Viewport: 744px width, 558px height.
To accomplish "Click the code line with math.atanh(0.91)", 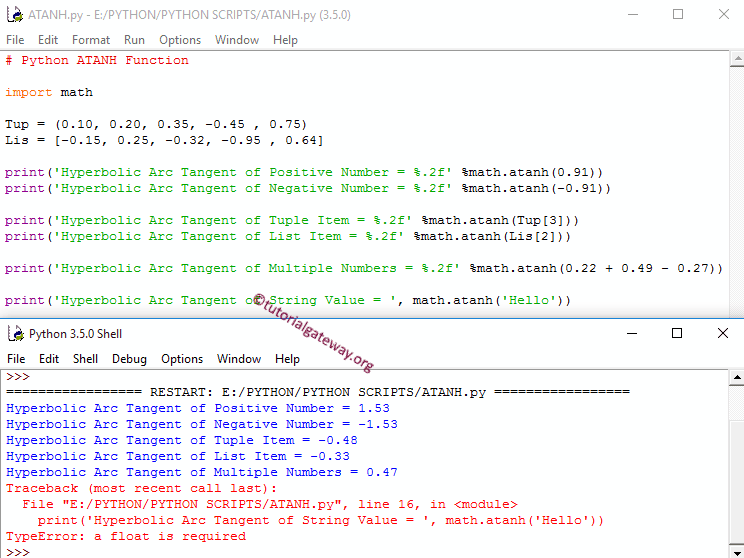I will click(x=304, y=172).
